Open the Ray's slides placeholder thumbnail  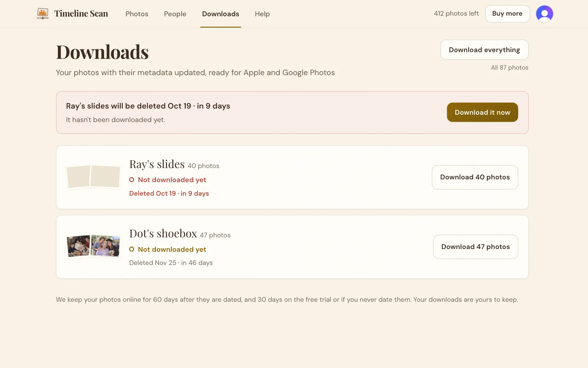(93, 176)
